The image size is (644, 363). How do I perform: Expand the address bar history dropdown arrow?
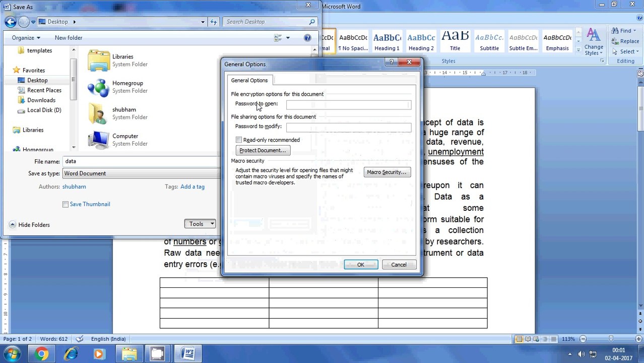click(203, 22)
